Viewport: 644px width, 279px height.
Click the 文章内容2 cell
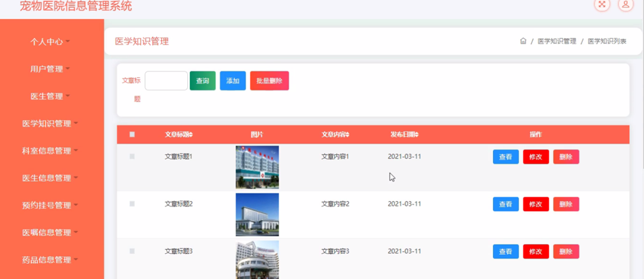[x=335, y=204]
